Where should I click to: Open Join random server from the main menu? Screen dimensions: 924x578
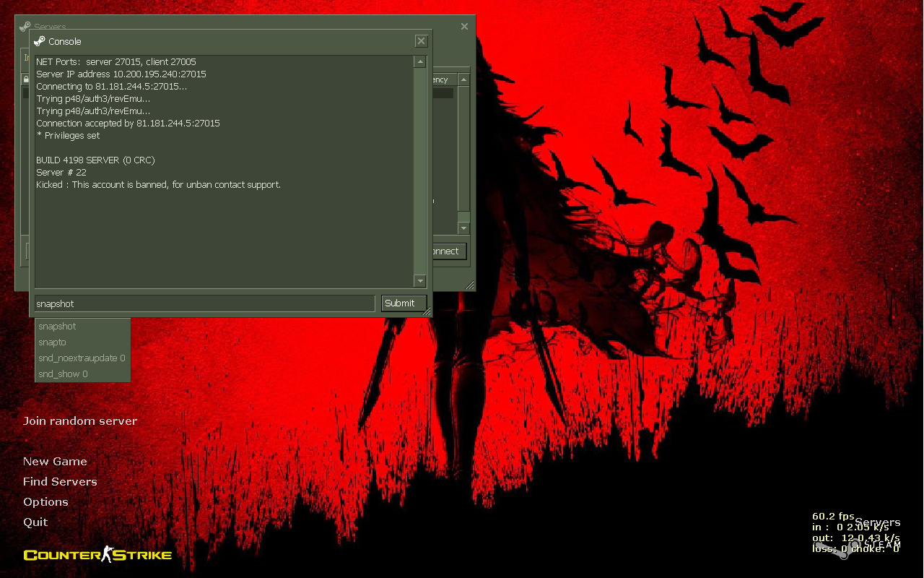click(80, 421)
